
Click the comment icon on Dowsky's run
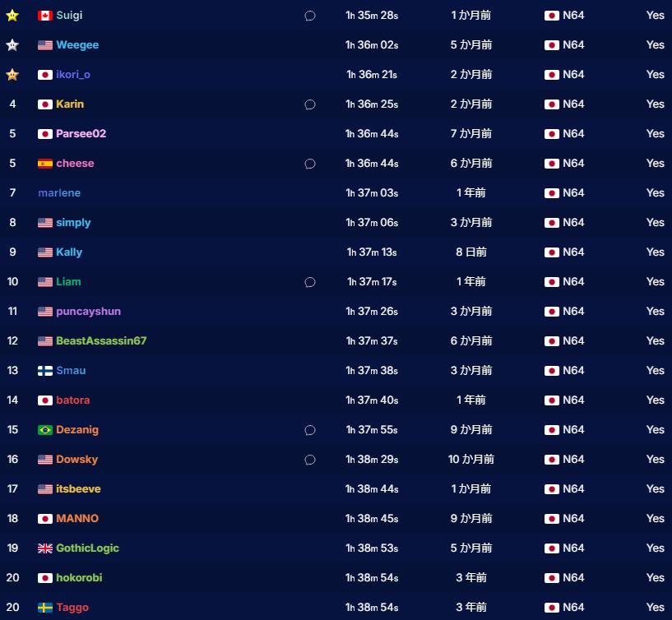pyautogui.click(x=310, y=460)
